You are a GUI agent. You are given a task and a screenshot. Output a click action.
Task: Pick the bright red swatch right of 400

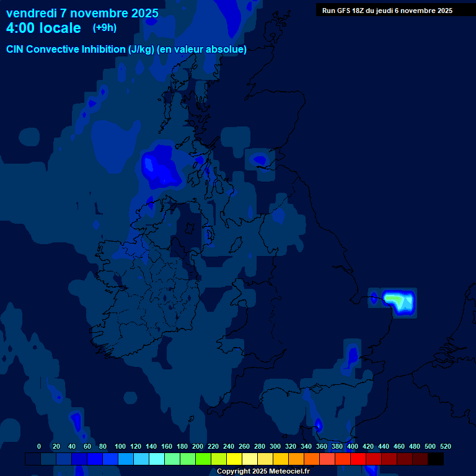point(358,459)
